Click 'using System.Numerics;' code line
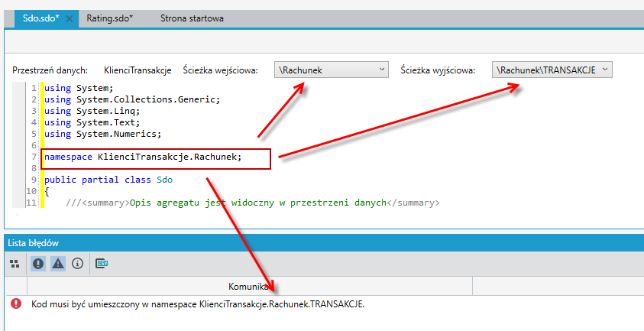This screenshot has height=331, width=644. pyautogui.click(x=102, y=134)
